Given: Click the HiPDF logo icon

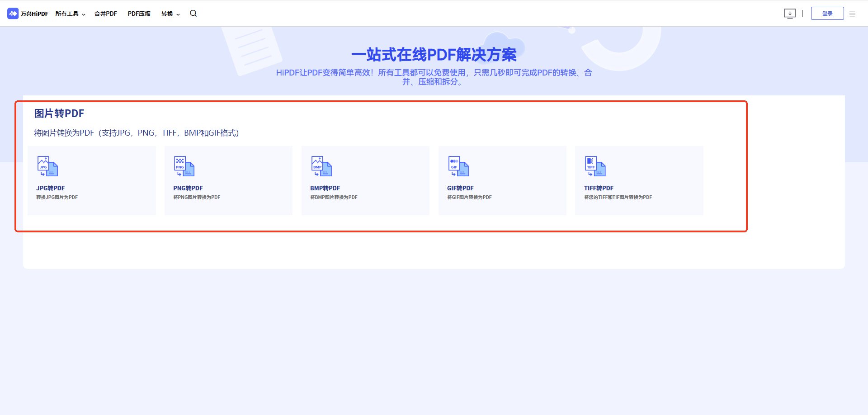Looking at the screenshot, I should pos(13,14).
